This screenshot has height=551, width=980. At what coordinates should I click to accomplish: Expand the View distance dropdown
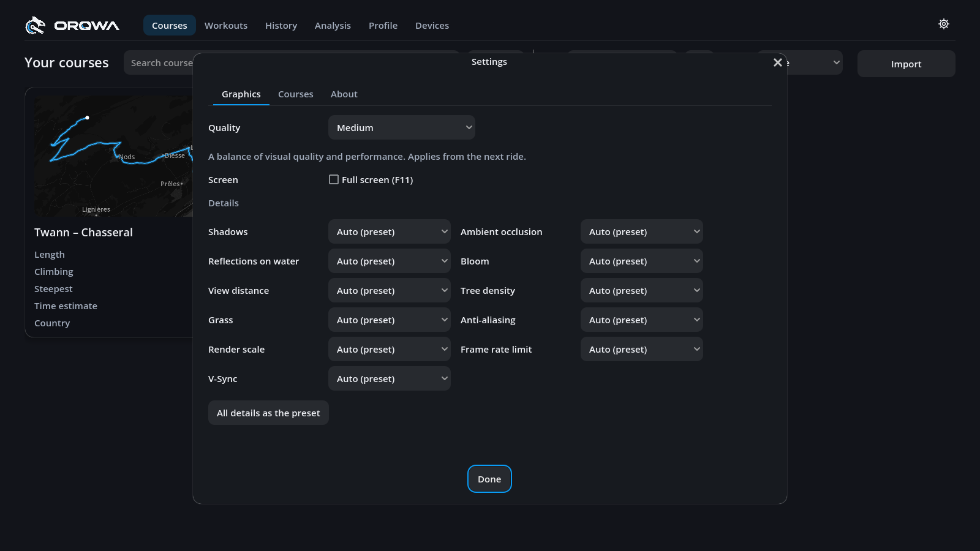(390, 290)
